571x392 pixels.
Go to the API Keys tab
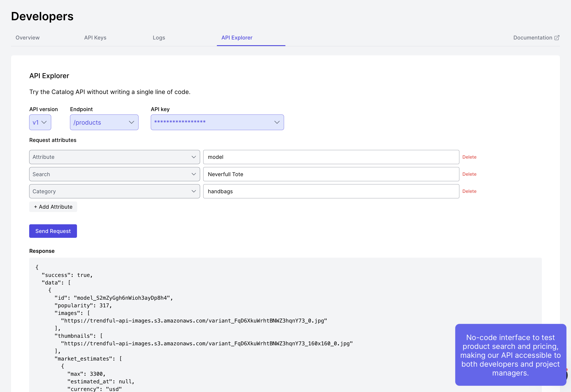click(x=95, y=38)
